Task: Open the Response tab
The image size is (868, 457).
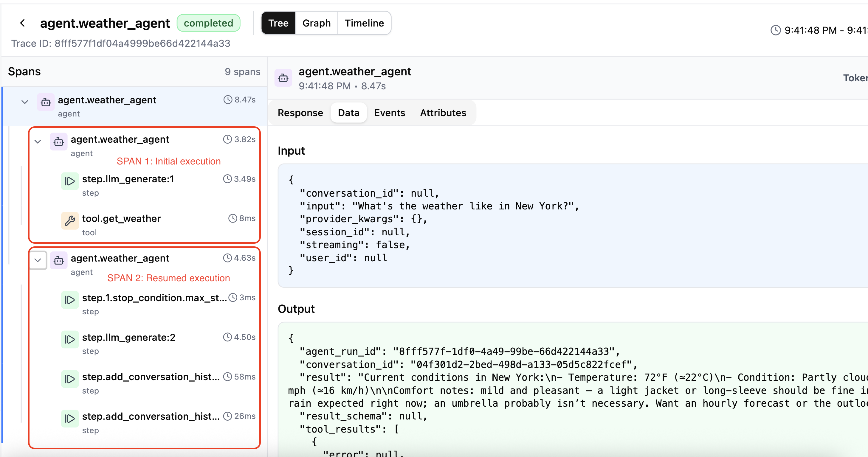Action: click(x=300, y=113)
